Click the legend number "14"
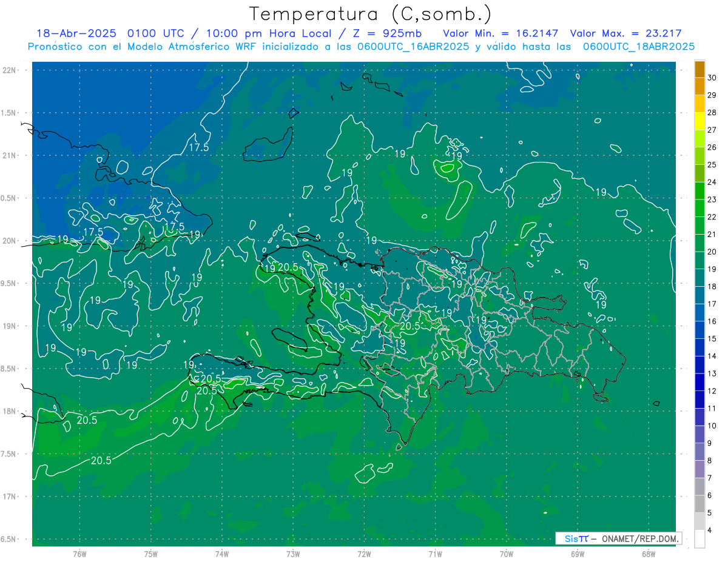 coord(712,356)
